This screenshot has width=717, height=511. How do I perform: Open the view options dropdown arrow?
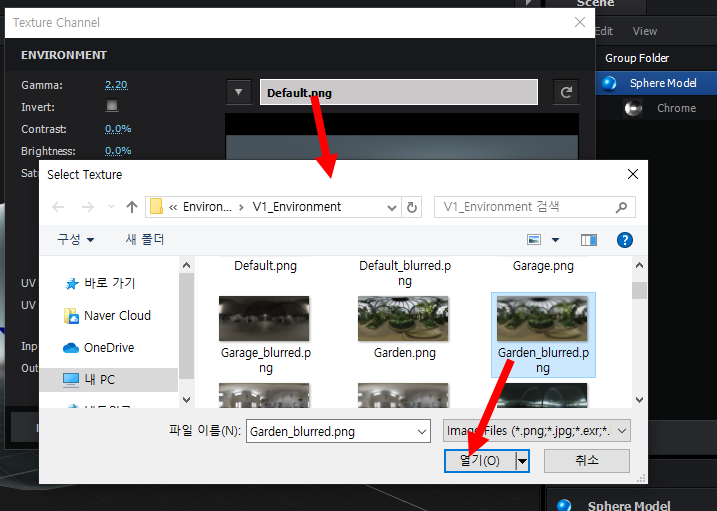tap(555, 240)
